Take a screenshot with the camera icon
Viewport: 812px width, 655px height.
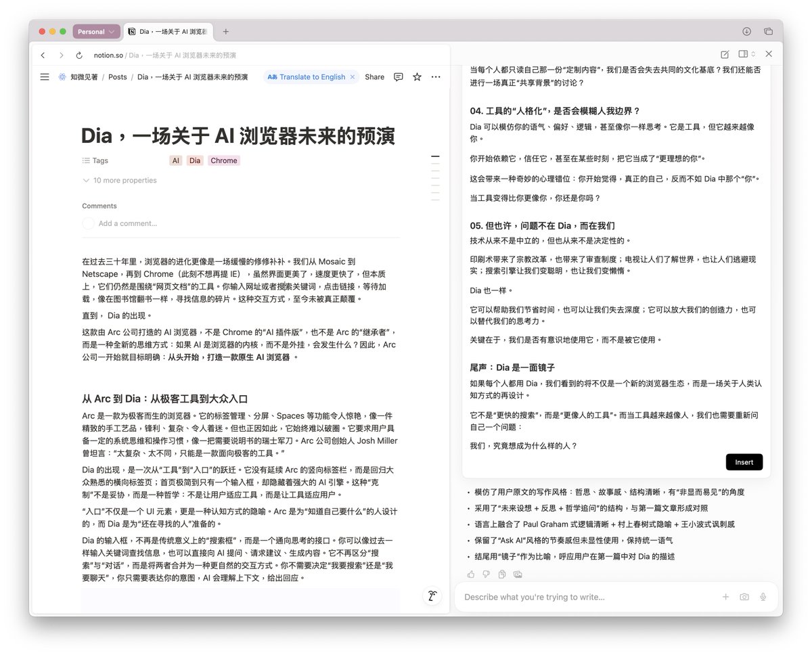click(744, 597)
